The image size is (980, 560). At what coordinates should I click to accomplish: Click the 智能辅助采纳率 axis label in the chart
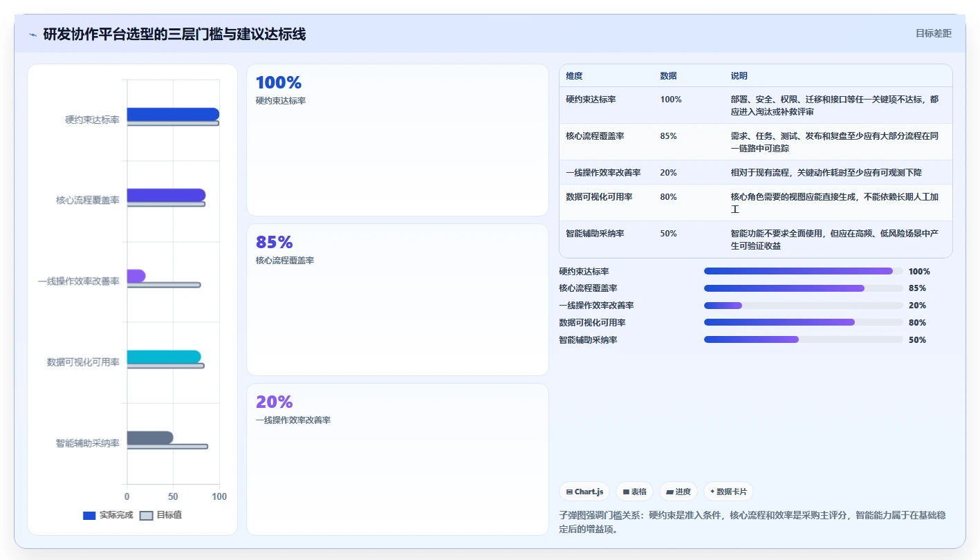(88, 443)
